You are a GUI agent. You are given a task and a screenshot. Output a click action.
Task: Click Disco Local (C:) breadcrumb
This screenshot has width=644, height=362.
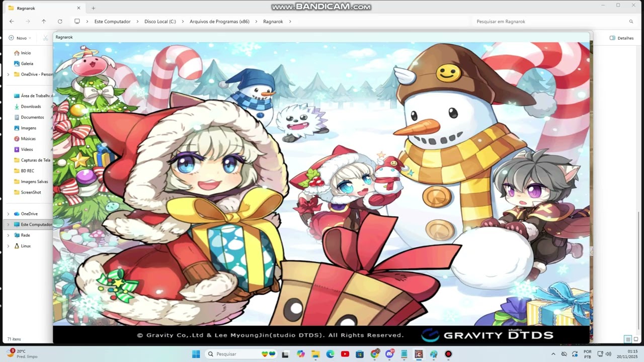tap(160, 22)
